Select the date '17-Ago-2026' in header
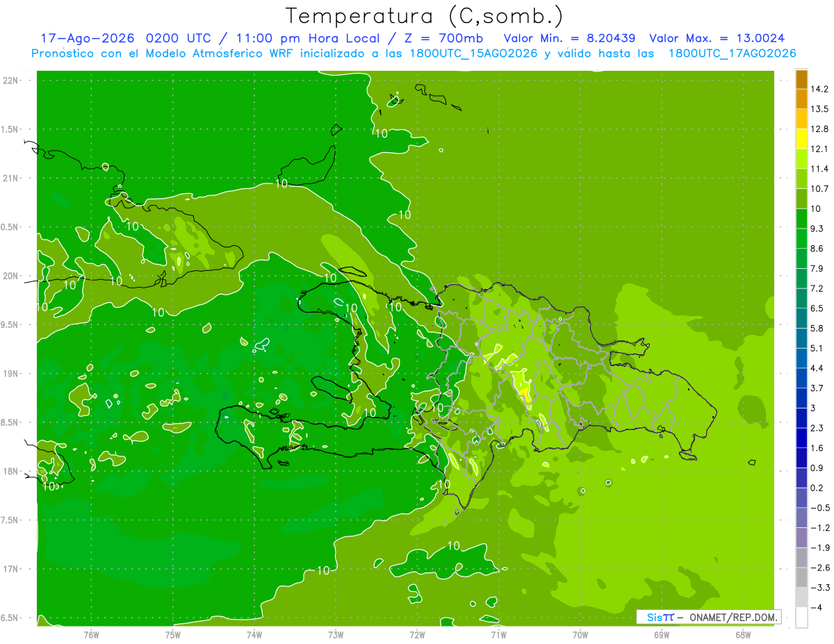This screenshot has width=834, height=644. click(87, 38)
